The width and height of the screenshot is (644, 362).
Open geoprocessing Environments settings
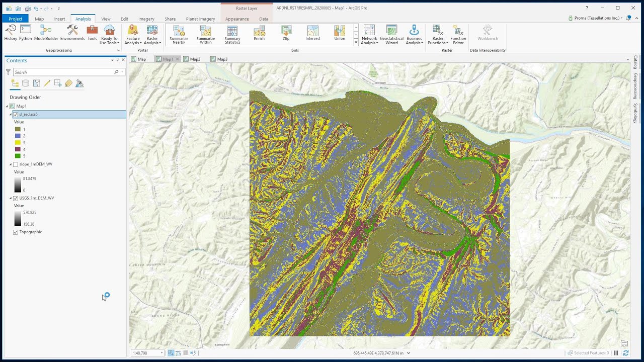[72, 33]
